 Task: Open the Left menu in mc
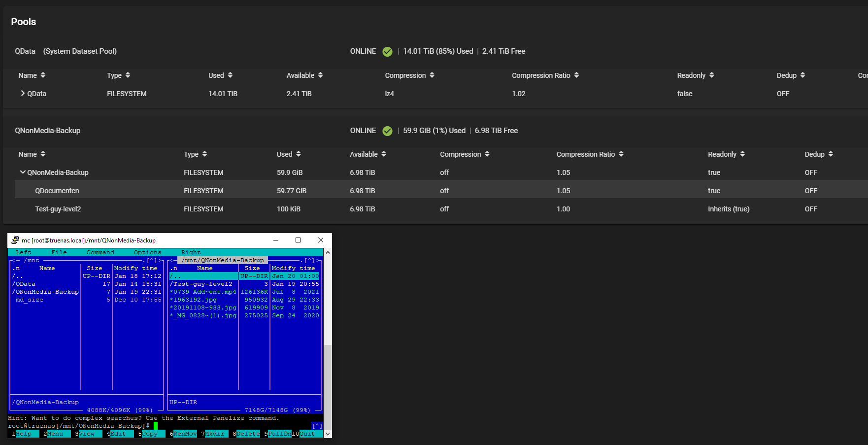[x=23, y=252]
